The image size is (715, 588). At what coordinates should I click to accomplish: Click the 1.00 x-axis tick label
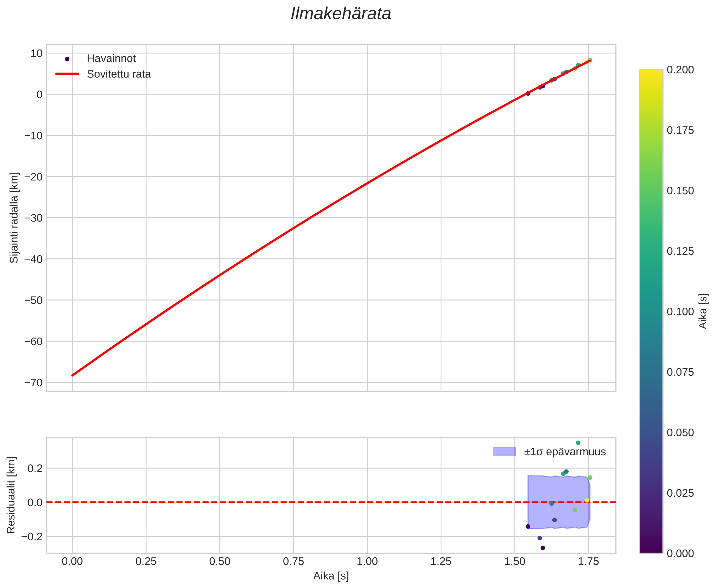(367, 562)
